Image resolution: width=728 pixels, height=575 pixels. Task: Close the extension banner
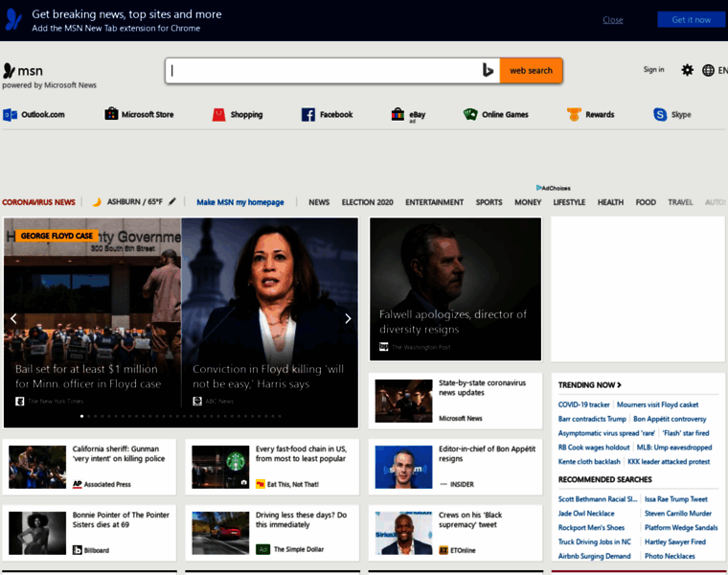[x=612, y=20]
